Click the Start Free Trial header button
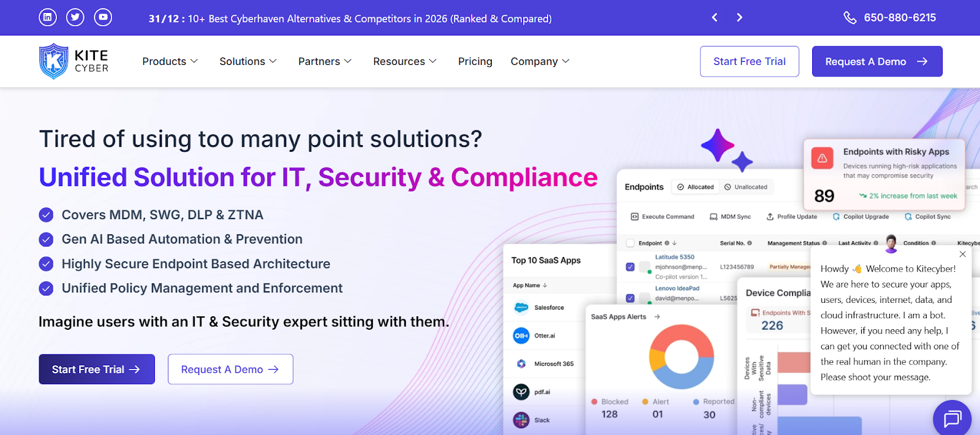Screen dimensions: 980x435 pos(750,61)
